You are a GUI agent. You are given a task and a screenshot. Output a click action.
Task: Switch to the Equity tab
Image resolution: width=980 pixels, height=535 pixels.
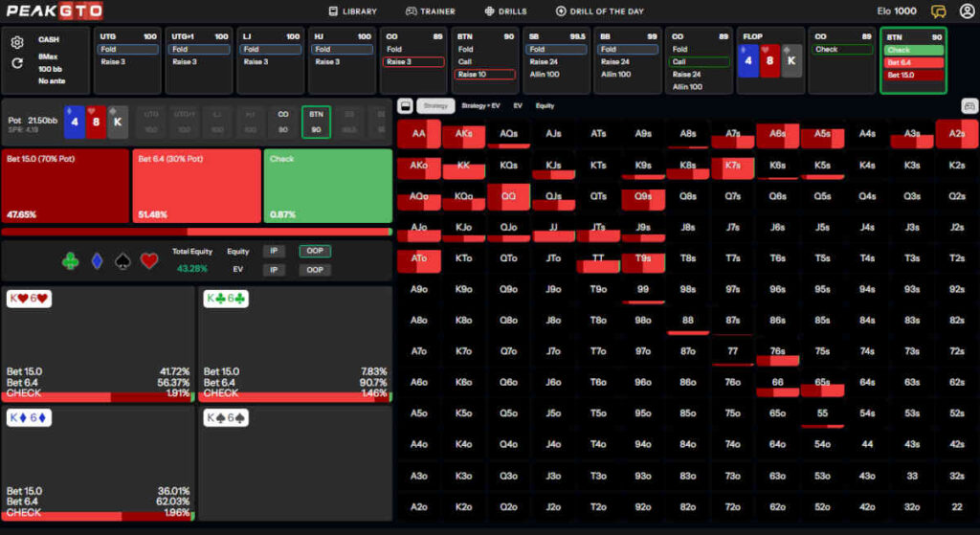(x=545, y=106)
